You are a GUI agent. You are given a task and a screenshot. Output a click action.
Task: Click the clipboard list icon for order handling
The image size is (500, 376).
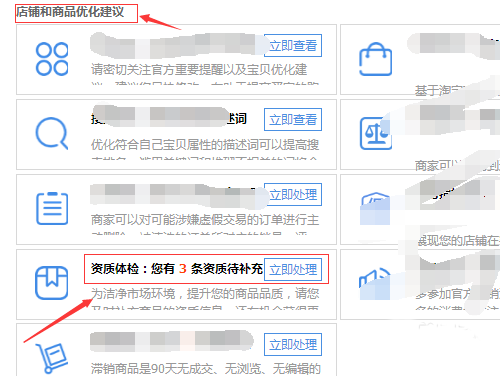click(52, 208)
